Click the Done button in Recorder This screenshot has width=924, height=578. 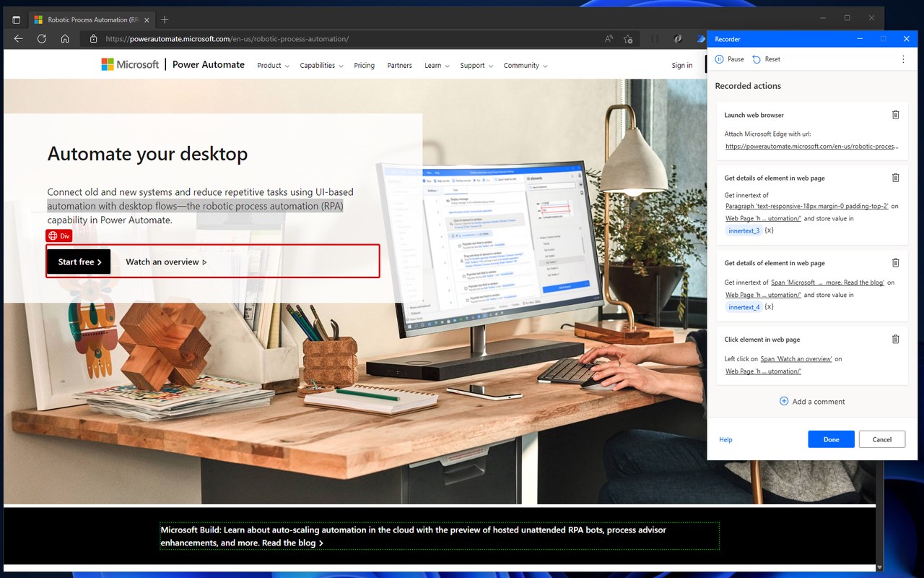click(831, 439)
